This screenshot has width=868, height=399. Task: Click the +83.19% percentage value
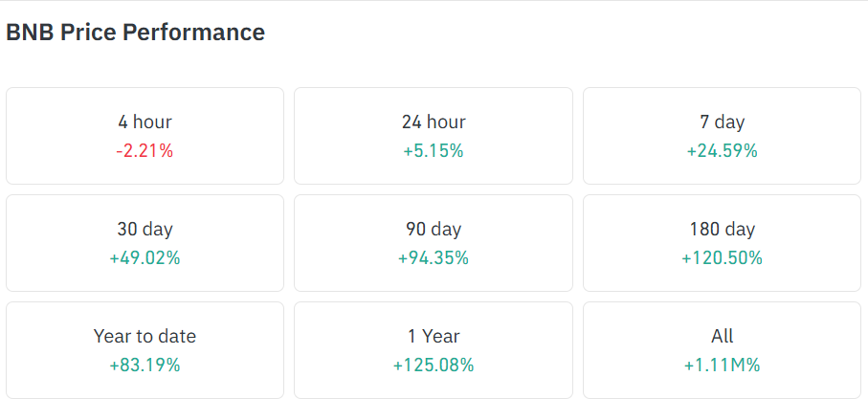pos(145,366)
